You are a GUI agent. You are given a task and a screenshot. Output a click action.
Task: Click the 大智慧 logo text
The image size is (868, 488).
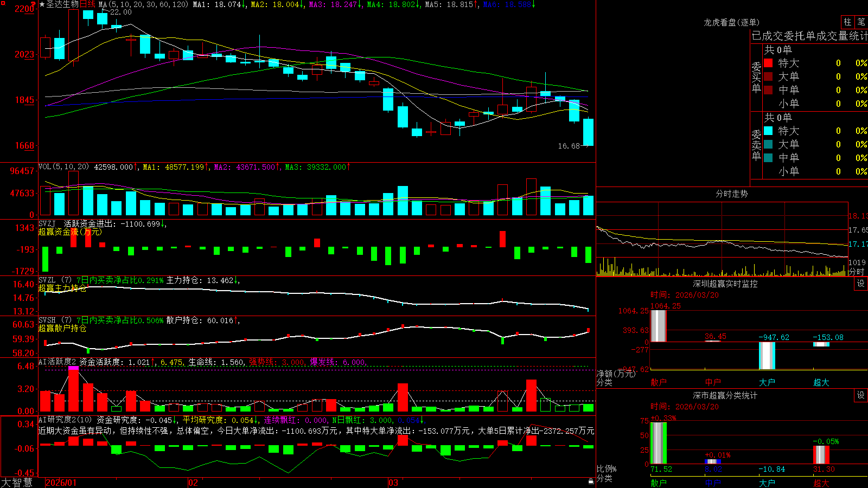click(x=17, y=483)
